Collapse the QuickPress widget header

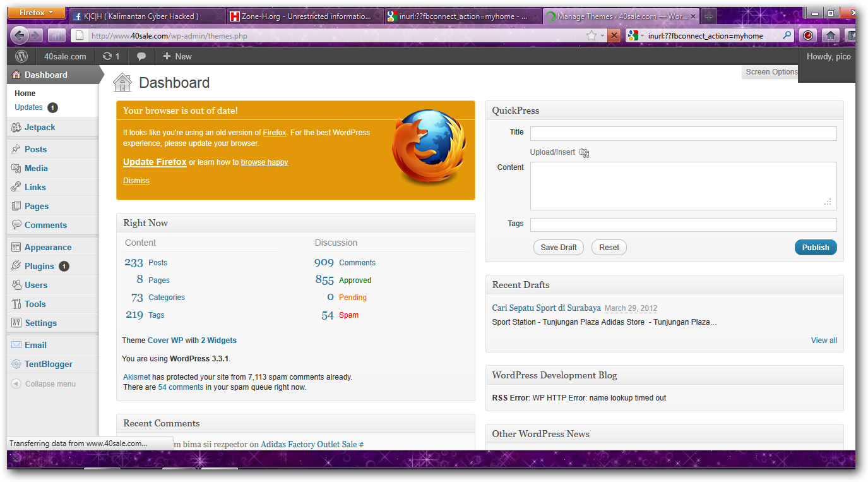click(664, 111)
